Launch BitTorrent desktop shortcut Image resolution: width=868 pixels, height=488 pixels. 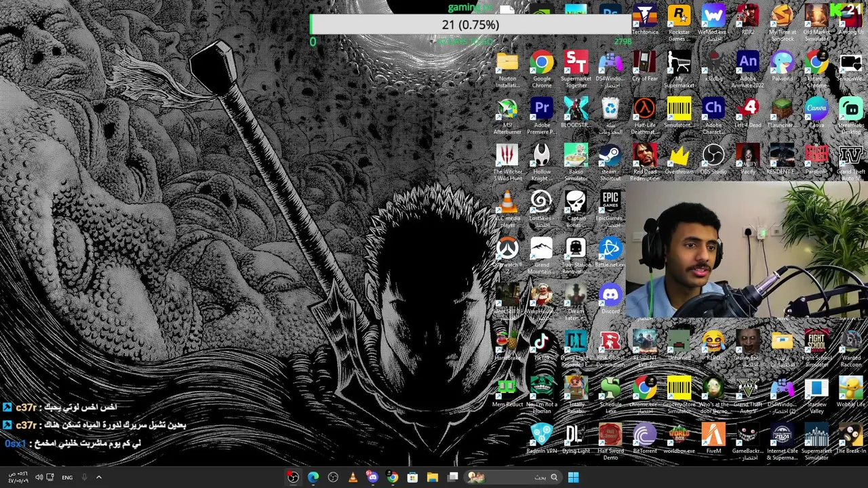[644, 439]
